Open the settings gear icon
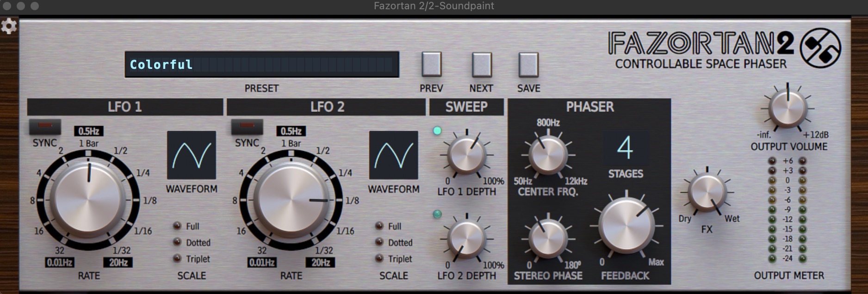Image resolution: width=868 pixels, height=294 pixels. tap(9, 26)
